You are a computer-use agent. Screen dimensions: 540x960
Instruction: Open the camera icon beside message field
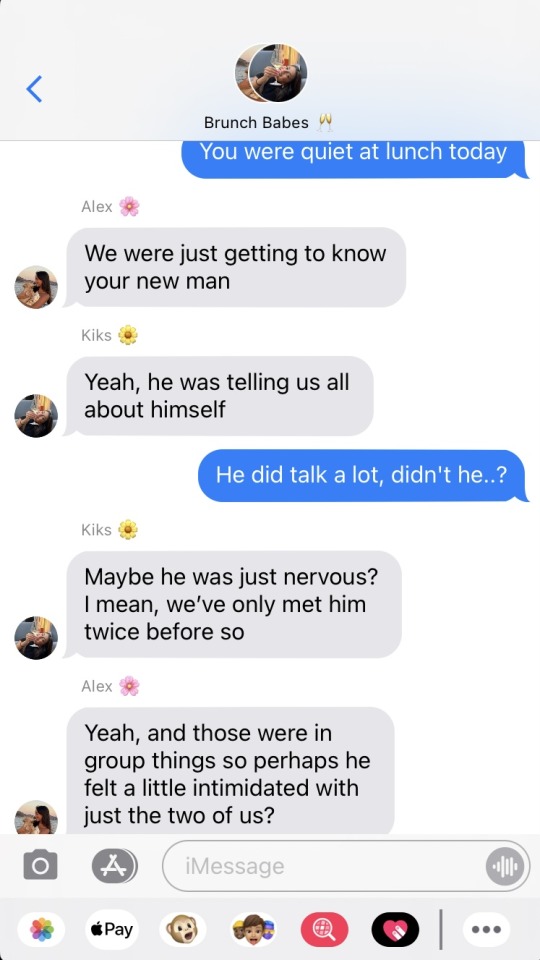40,866
